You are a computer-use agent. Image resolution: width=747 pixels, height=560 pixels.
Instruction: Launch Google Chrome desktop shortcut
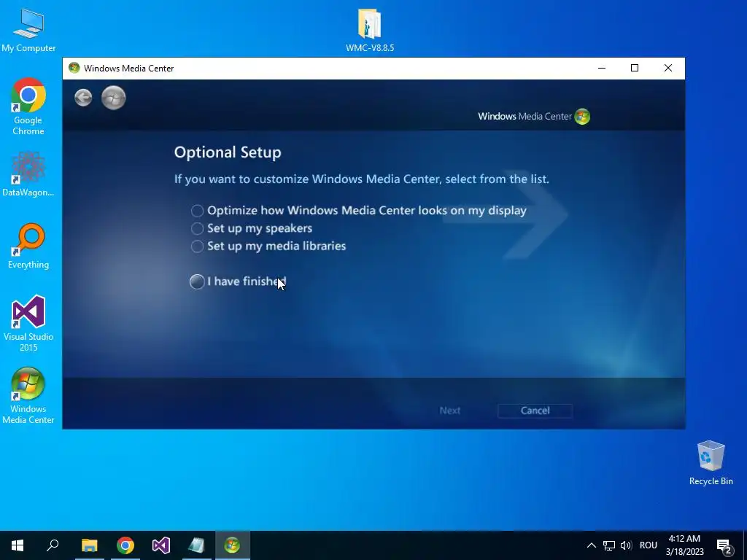(x=28, y=106)
